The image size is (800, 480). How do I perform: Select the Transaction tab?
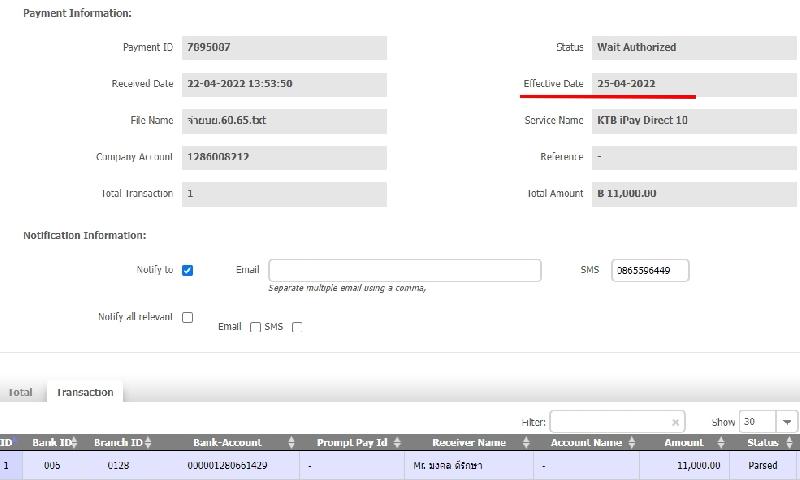[x=85, y=392]
